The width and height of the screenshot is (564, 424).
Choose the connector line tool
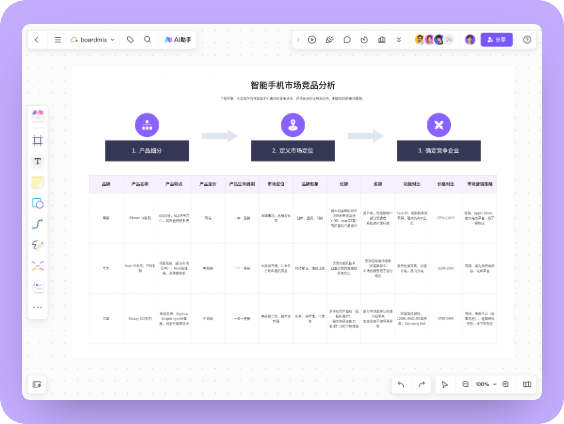coord(38,224)
